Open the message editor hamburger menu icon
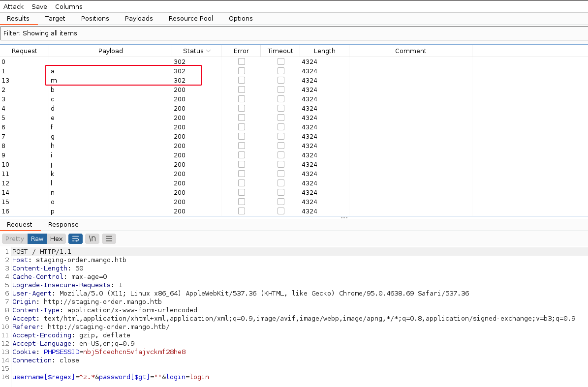The width and height of the screenshot is (588, 387). pyautogui.click(x=109, y=238)
